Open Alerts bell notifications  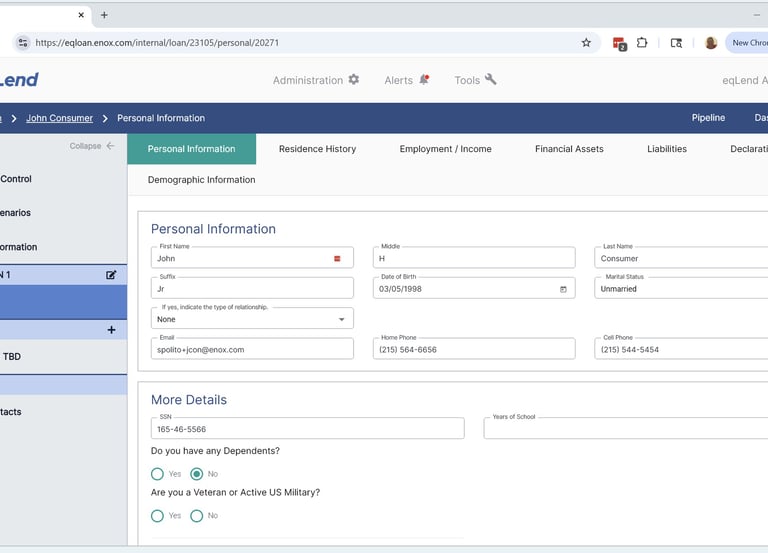407,80
